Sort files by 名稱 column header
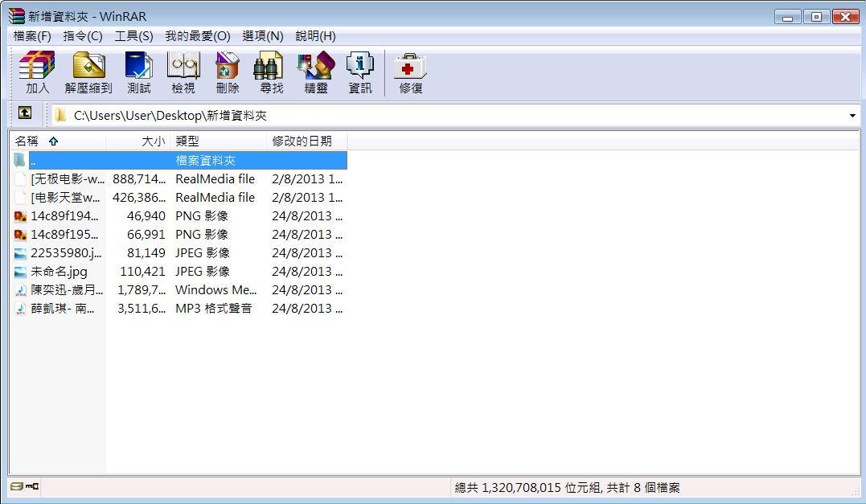The width and height of the screenshot is (866, 504). (x=27, y=141)
